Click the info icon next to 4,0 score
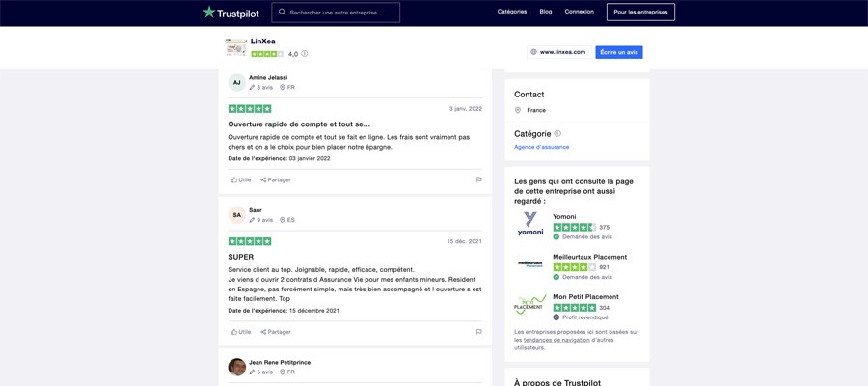 click(x=305, y=54)
